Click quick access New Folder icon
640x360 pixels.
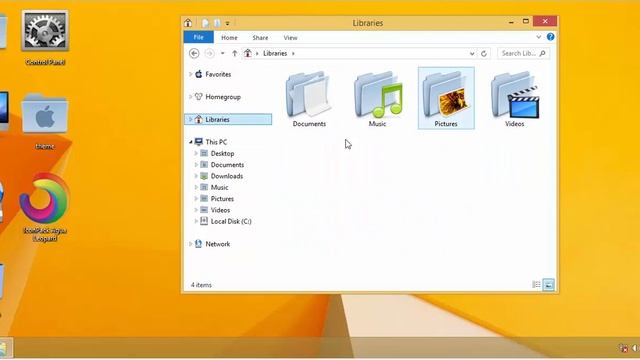pos(217,23)
